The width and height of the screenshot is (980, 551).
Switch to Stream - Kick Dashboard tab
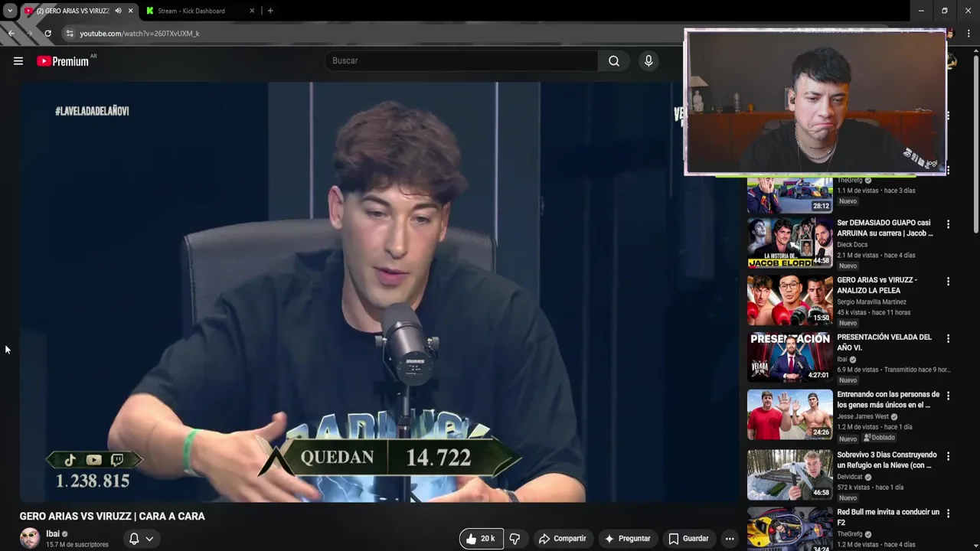(191, 11)
